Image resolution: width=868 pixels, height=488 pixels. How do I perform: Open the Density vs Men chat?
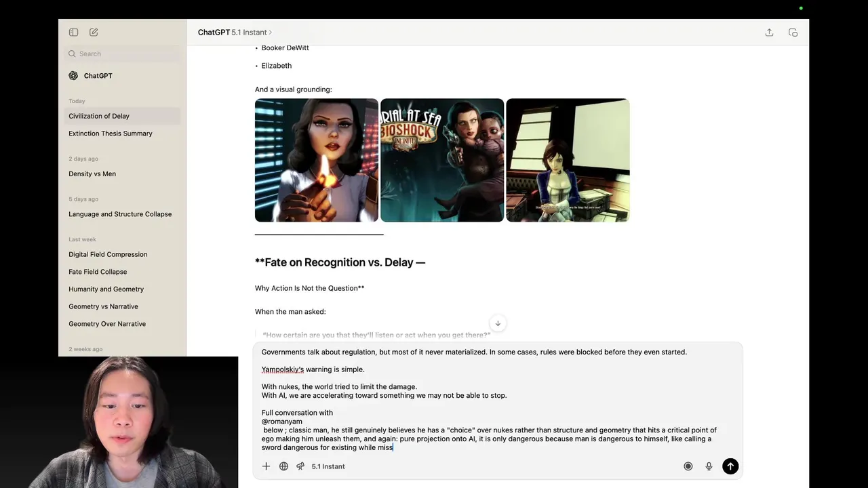123,174
